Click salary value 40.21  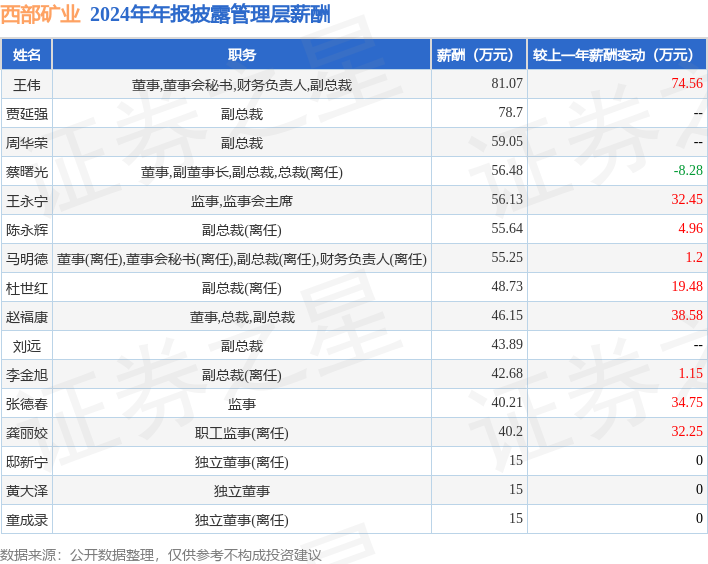pos(507,402)
